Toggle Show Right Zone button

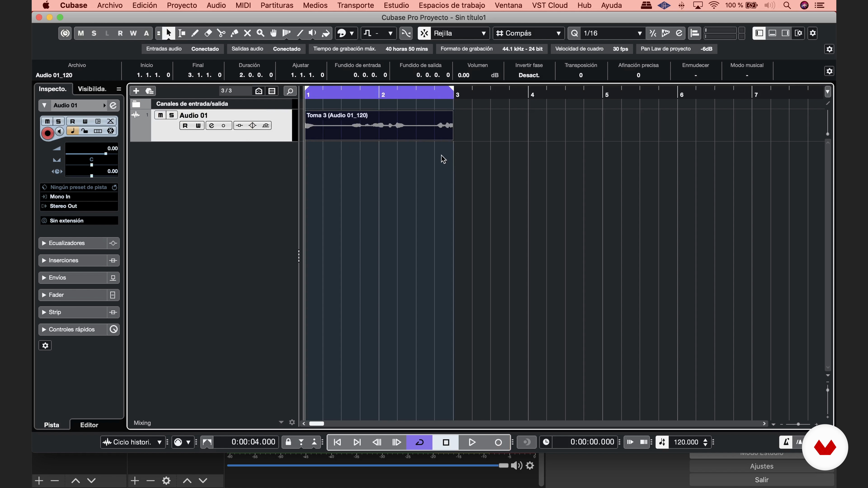pos(785,33)
